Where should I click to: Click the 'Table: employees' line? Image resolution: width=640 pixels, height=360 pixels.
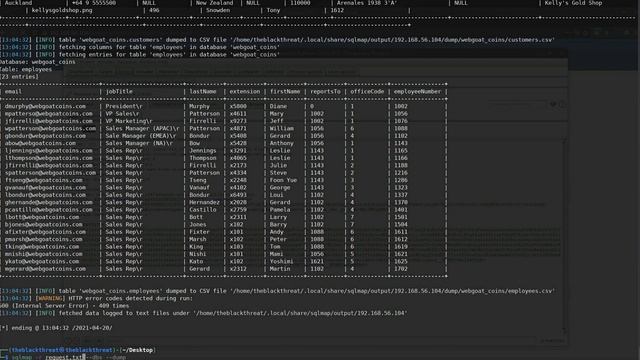26,69
